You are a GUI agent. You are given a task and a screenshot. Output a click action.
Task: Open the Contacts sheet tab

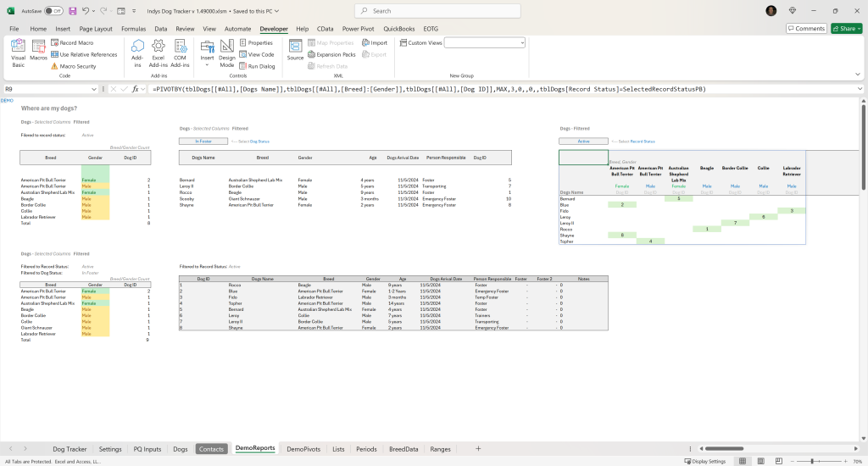[211, 449]
